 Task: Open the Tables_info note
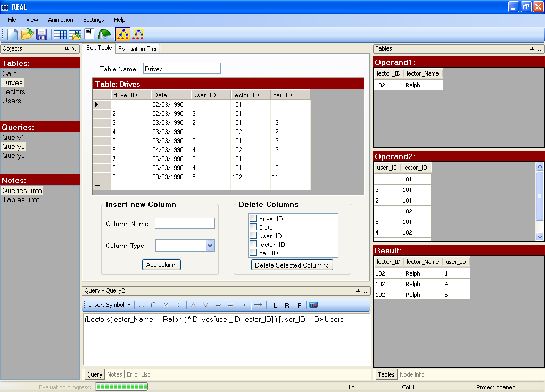coord(21,199)
